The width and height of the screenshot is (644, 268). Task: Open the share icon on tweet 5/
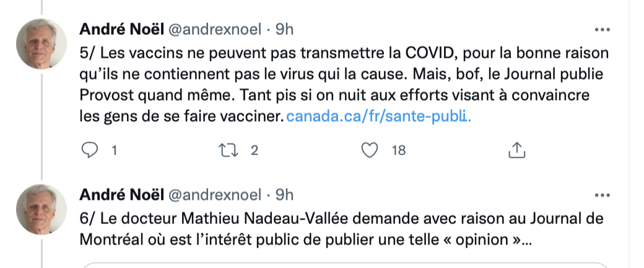(517, 150)
